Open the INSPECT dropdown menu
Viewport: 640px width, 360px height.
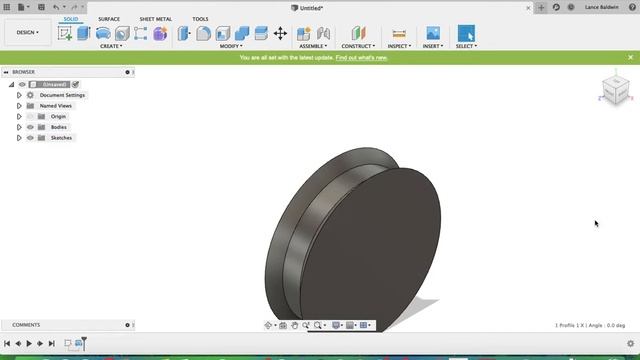click(x=399, y=46)
